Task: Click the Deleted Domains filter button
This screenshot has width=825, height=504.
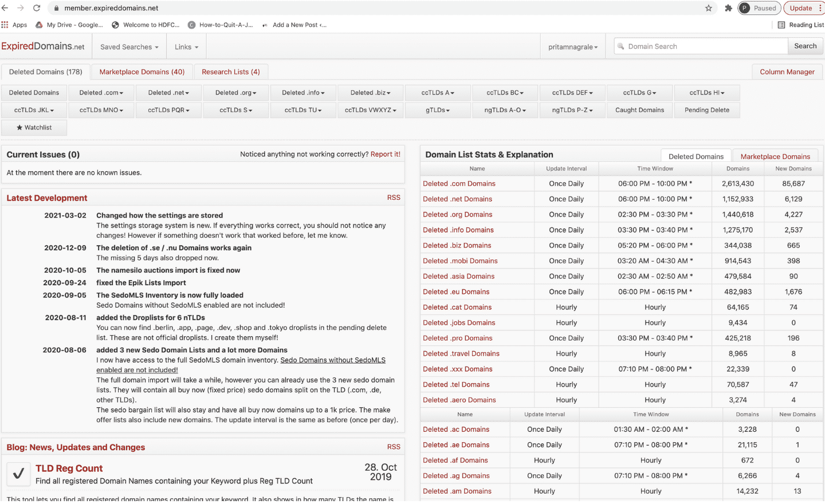Action: (34, 93)
